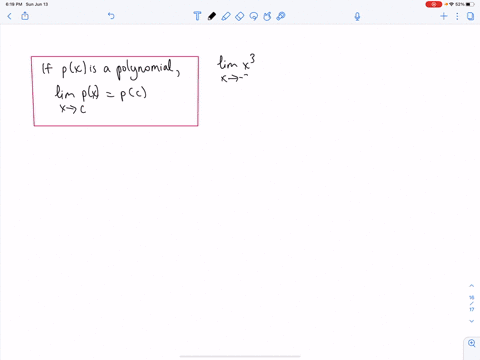Open the plus add menu

coord(444,16)
